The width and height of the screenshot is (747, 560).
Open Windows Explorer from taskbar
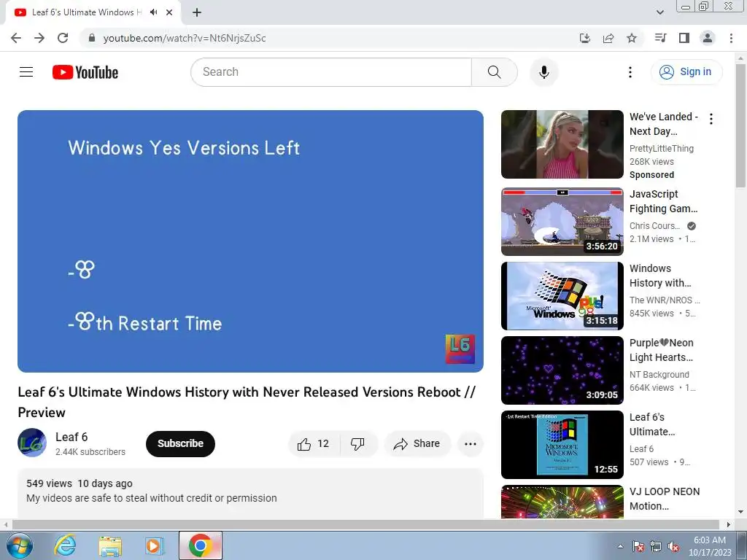coord(111,545)
